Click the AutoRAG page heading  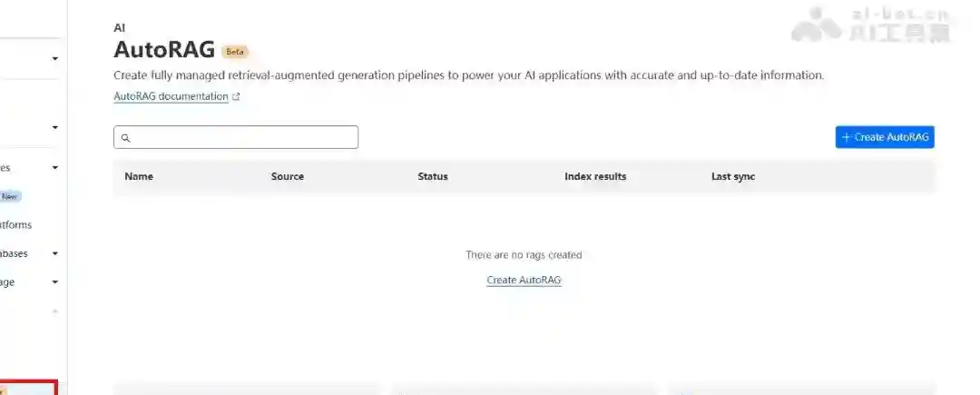(164, 49)
